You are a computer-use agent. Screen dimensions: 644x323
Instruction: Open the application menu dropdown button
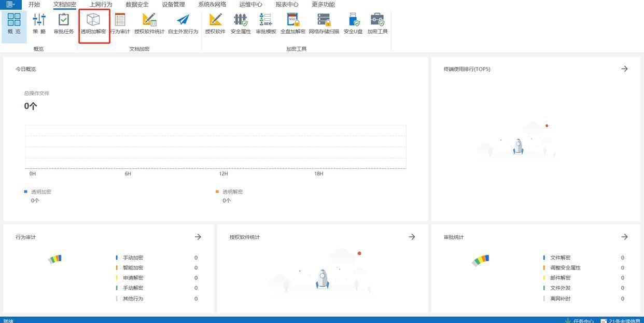pyautogui.click(x=10, y=4)
